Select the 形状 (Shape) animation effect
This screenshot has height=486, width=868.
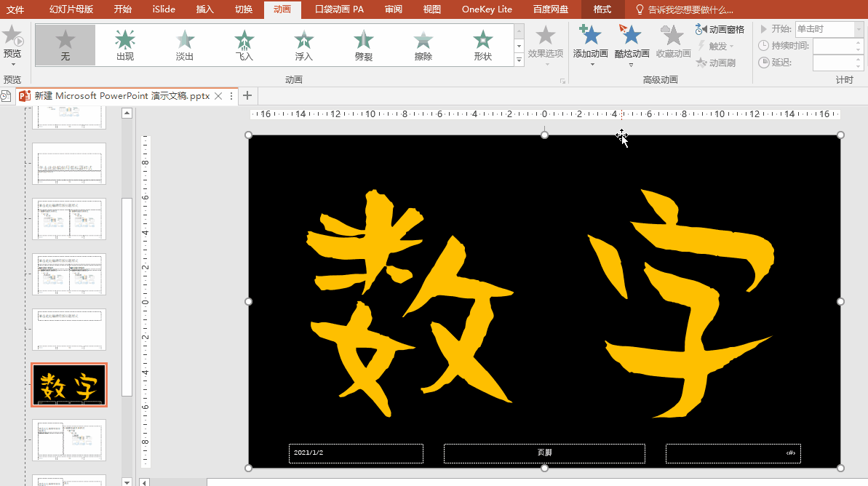pyautogui.click(x=482, y=45)
